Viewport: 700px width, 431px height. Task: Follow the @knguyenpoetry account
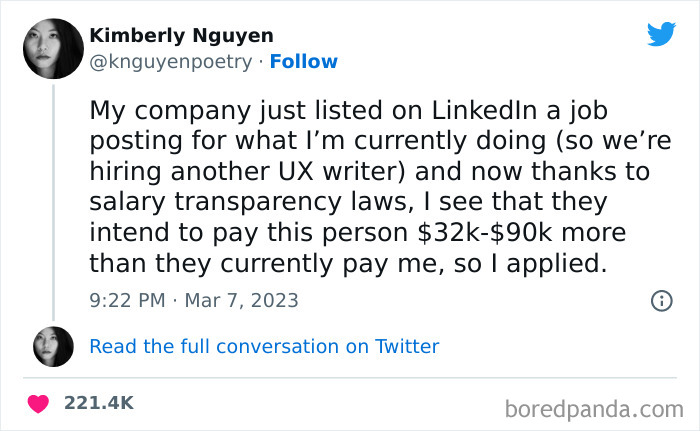(x=304, y=62)
